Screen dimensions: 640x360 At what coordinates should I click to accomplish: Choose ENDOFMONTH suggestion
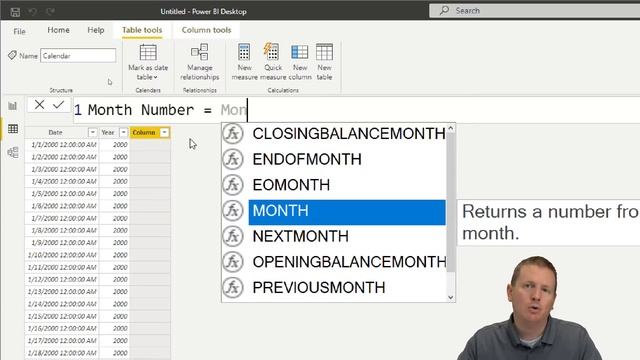307,159
